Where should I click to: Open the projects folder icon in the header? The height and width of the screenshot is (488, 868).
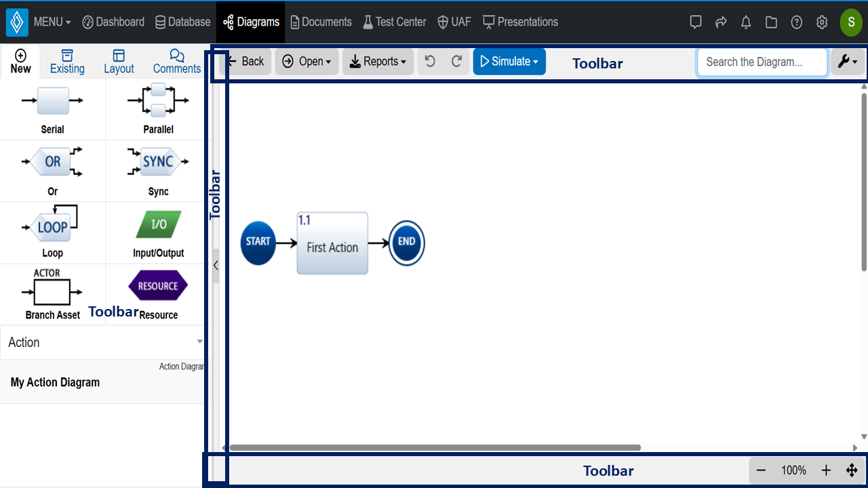[771, 22]
